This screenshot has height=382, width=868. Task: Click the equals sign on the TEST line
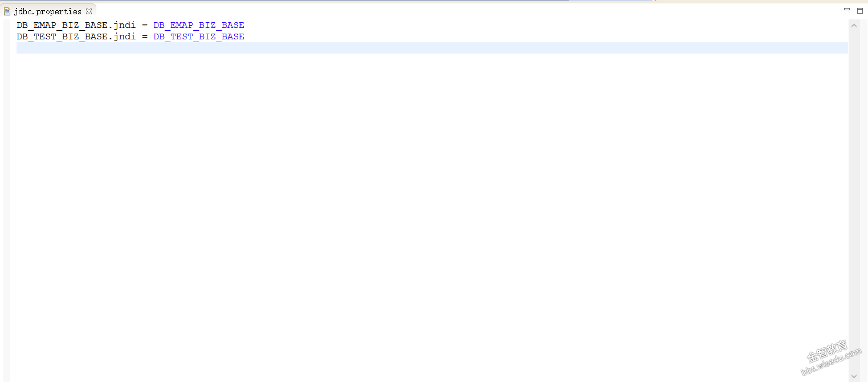(145, 36)
